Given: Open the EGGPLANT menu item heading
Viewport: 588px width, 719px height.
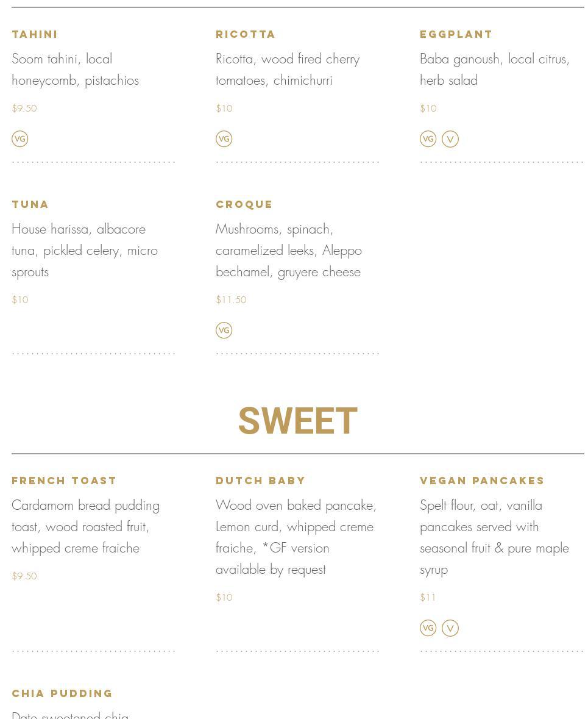Looking at the screenshot, I should pyautogui.click(x=456, y=34).
